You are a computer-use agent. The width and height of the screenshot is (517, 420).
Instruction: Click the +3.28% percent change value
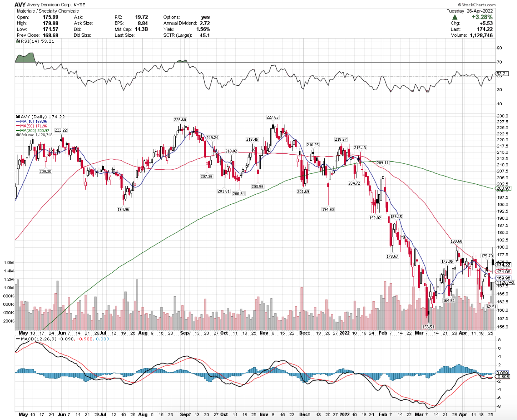(x=482, y=17)
